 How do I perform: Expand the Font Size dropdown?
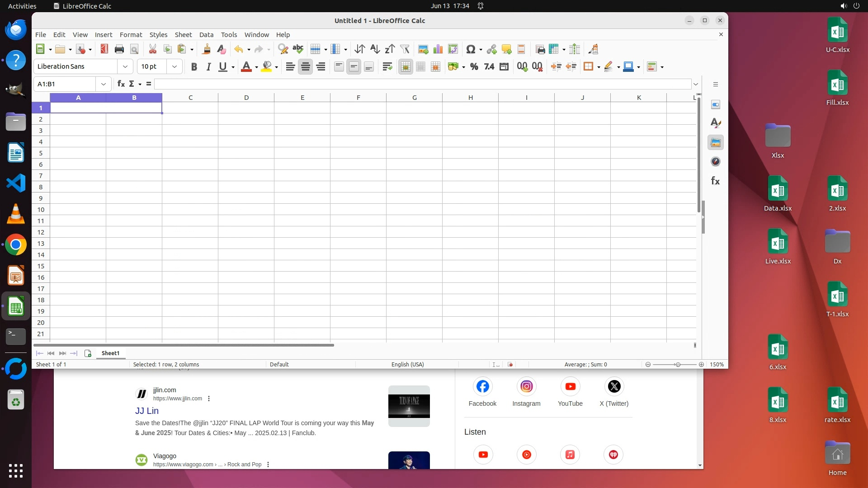pos(174,67)
